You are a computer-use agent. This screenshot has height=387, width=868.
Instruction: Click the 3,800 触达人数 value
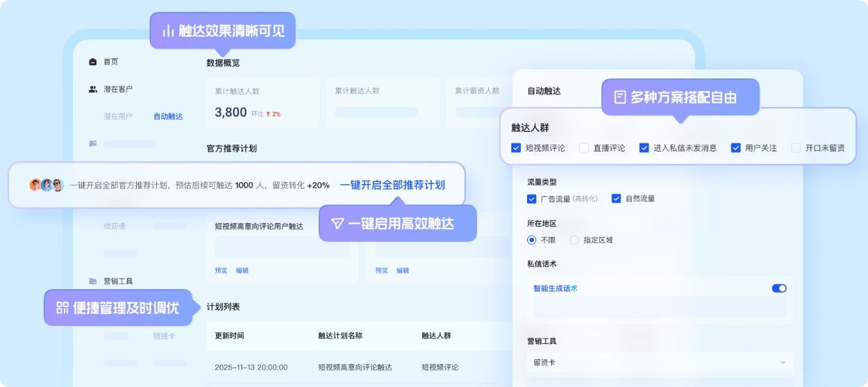click(x=231, y=113)
